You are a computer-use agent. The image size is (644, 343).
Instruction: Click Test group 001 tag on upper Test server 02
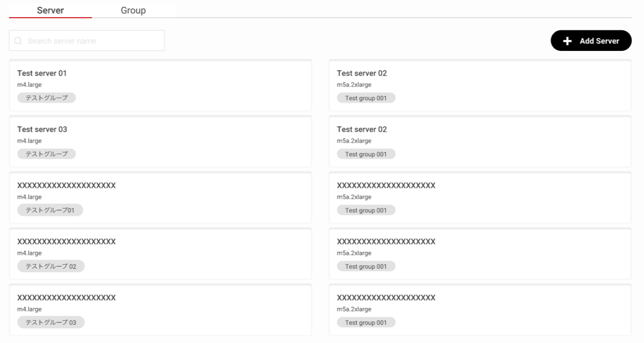(x=366, y=98)
